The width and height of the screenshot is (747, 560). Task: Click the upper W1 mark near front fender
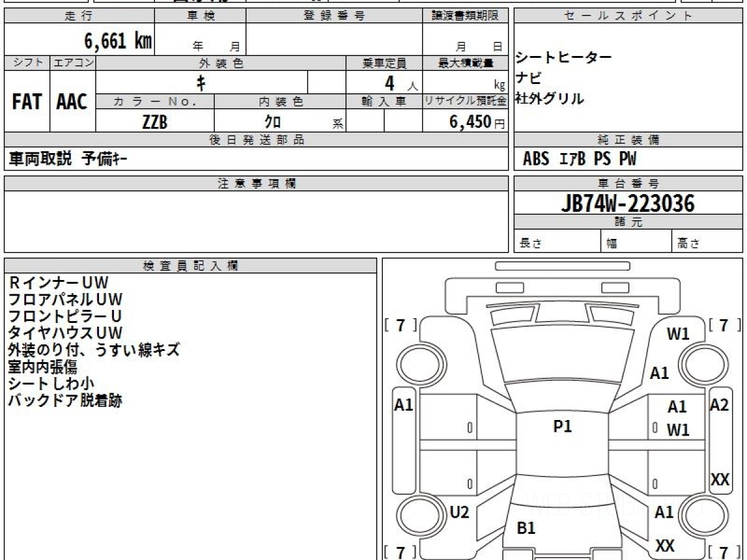pyautogui.click(x=678, y=334)
